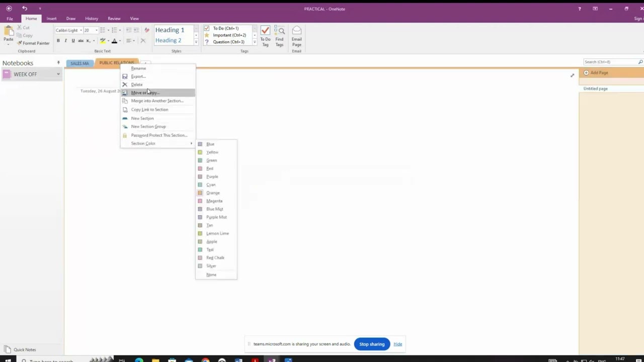Choose Export... from the context menu
644x362 pixels.
pos(158,76)
